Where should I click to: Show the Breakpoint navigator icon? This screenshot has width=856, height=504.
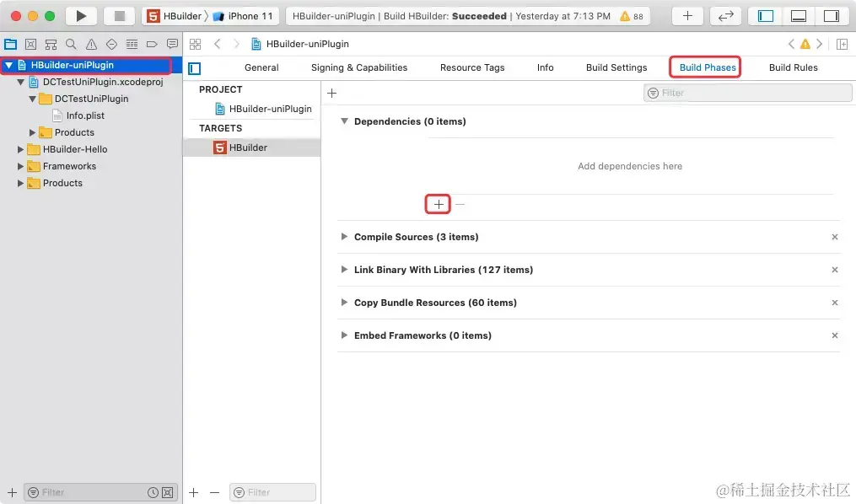[x=152, y=44]
